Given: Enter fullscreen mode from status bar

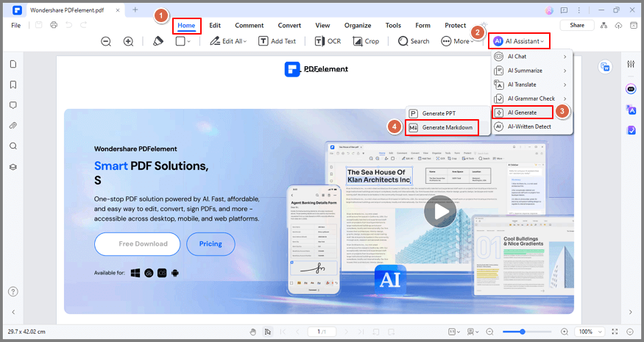Looking at the screenshot, I should (615, 332).
